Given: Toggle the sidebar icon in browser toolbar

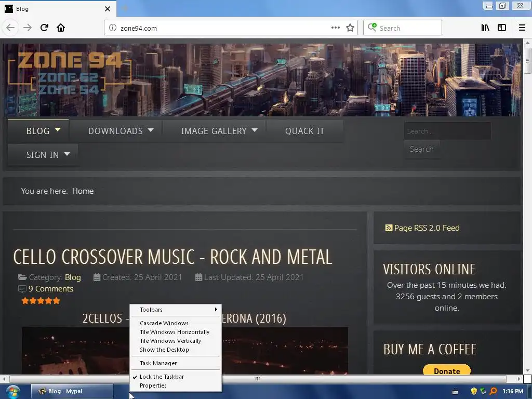Looking at the screenshot, I should (502, 28).
